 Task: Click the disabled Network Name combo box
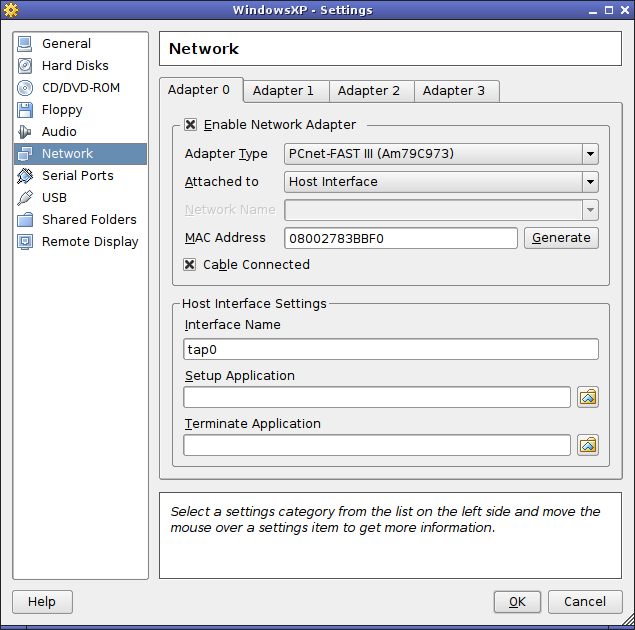coord(441,210)
